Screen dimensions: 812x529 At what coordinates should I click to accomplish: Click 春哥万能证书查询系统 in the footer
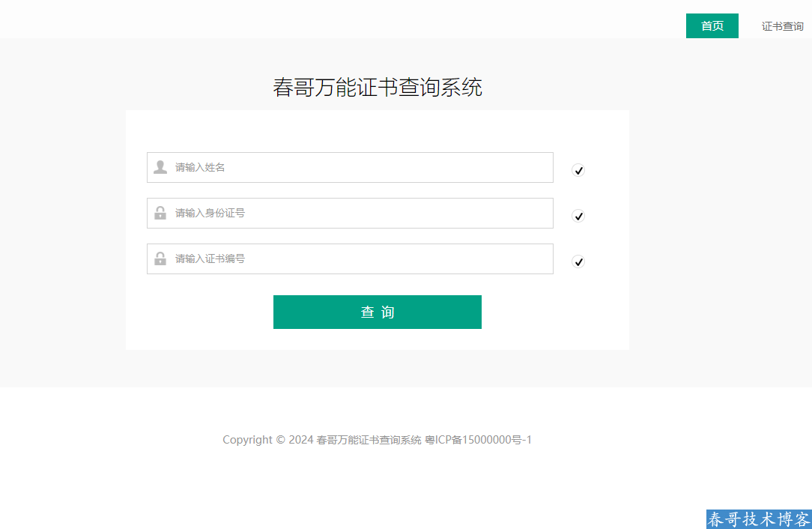369,440
